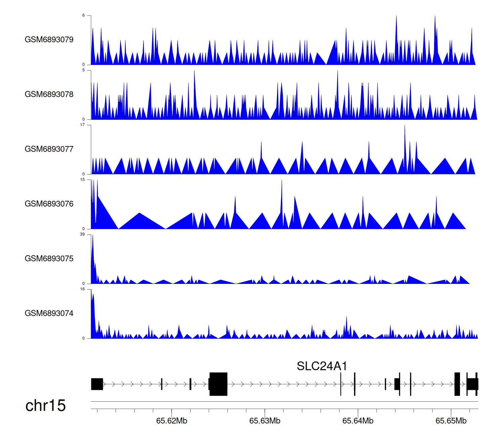504x444 pixels.
Task: Click the 65.64Mb axis label
Action: (358, 421)
